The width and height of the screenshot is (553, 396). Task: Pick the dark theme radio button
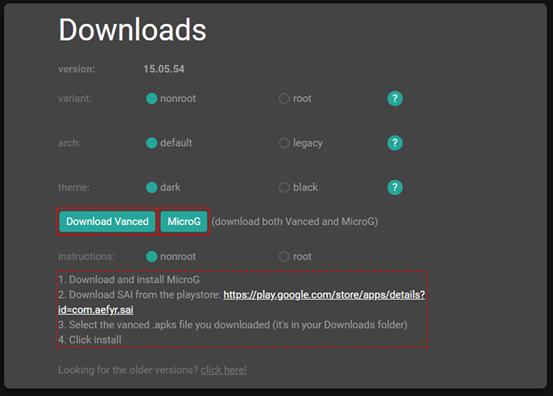[x=151, y=187]
